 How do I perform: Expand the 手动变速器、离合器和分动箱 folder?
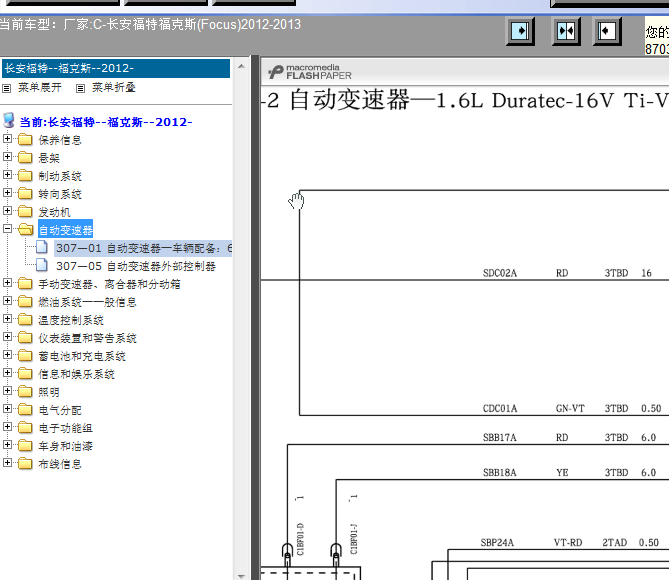coord(7,283)
